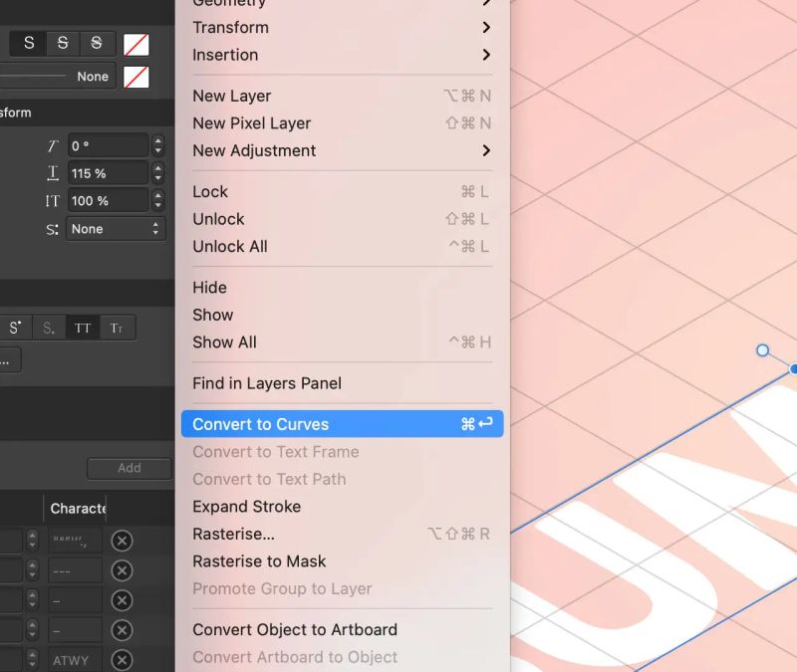The image size is (797, 672).
Task: Choose Convert to Curves from the menu
Action: tap(261, 424)
